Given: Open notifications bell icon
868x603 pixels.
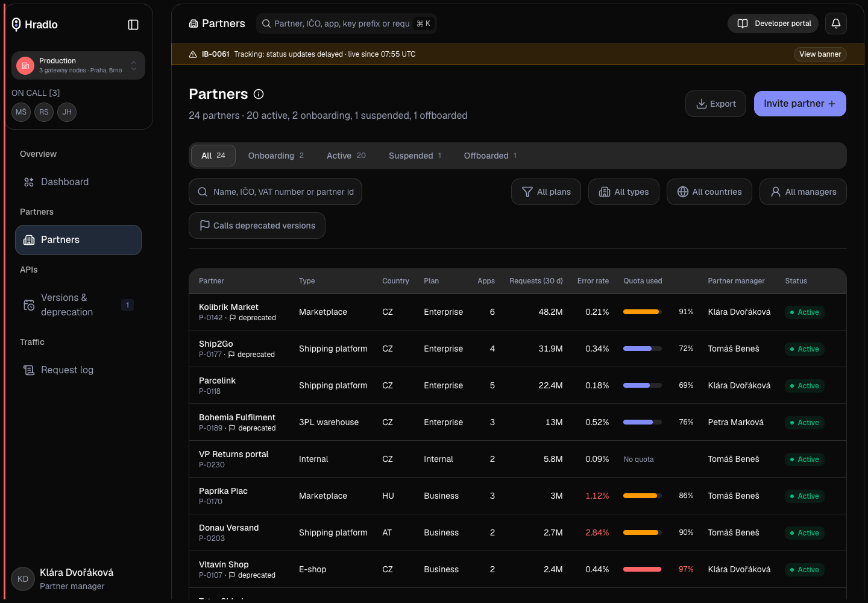Looking at the screenshot, I should click(836, 24).
